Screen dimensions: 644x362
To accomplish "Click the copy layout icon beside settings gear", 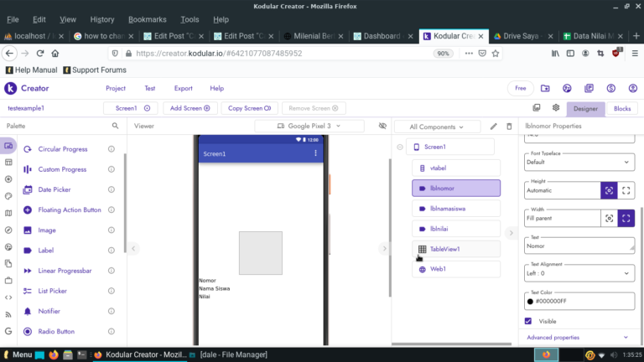I will (537, 107).
